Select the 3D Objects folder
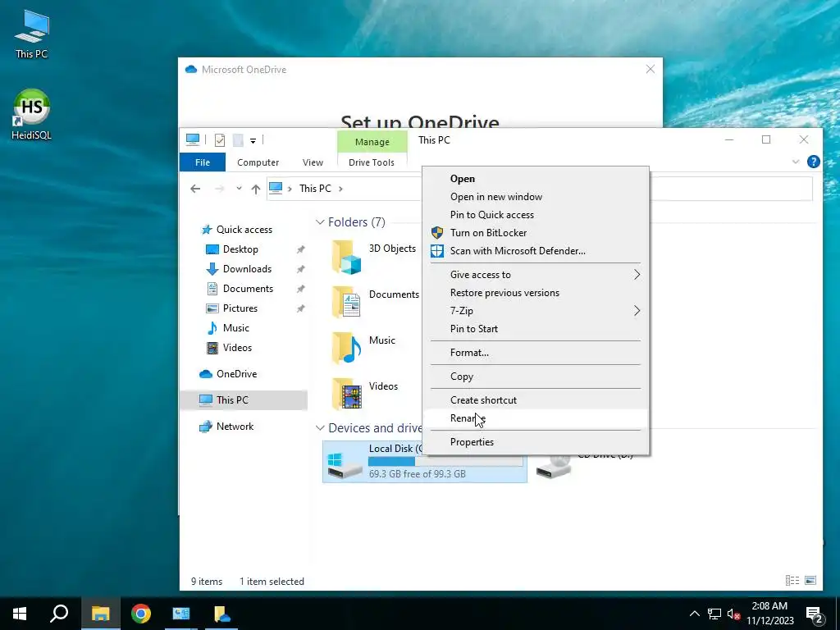This screenshot has width=840, height=630. point(373,257)
